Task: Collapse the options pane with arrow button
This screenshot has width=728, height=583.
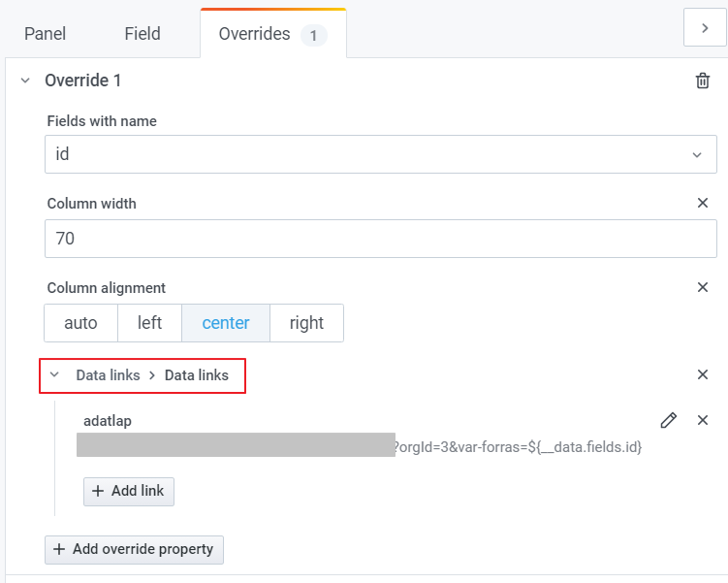Action: (x=705, y=28)
